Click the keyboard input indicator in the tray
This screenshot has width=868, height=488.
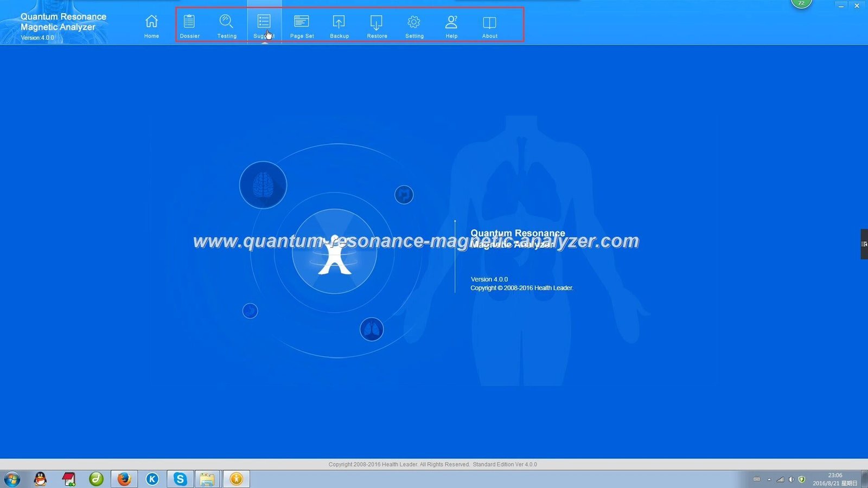click(757, 479)
